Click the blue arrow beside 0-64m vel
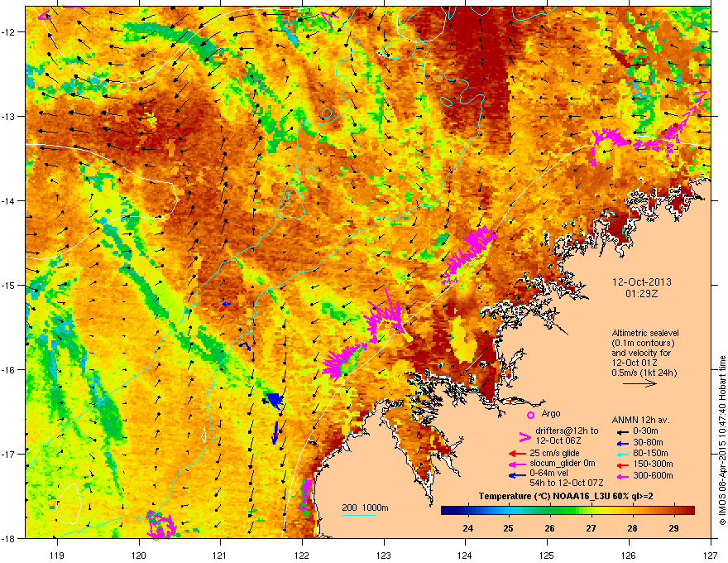 coord(517,475)
